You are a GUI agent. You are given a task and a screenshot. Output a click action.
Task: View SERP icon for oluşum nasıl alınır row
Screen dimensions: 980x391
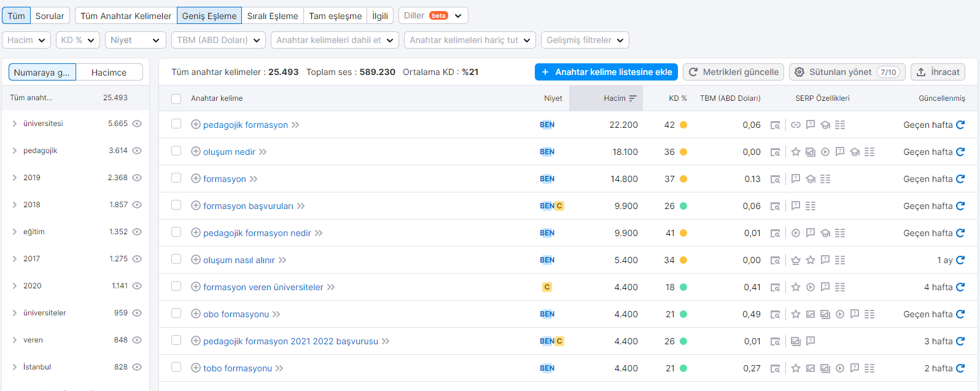(x=776, y=261)
